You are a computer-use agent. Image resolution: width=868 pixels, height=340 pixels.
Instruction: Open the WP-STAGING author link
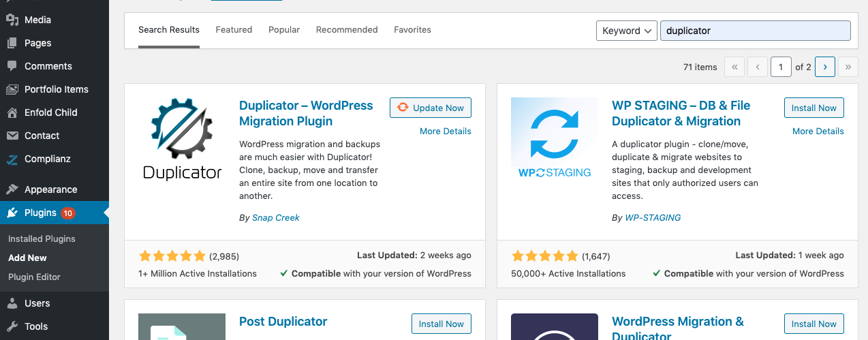tap(653, 218)
